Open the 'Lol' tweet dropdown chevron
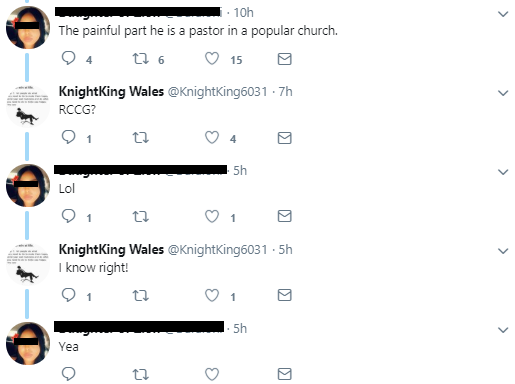 pos(503,172)
